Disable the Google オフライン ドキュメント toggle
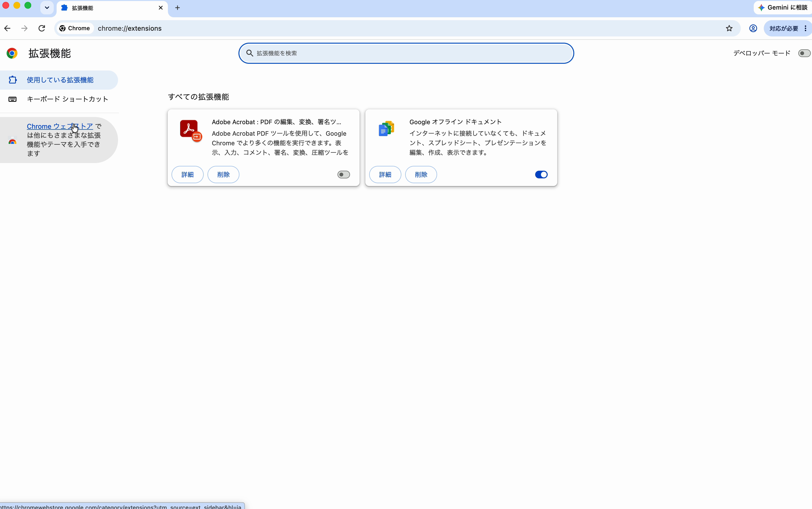The width and height of the screenshot is (812, 509). pyautogui.click(x=541, y=174)
